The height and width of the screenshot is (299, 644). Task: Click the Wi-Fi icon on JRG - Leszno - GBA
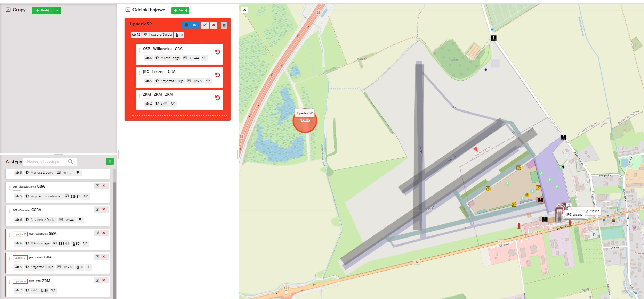[x=208, y=81]
